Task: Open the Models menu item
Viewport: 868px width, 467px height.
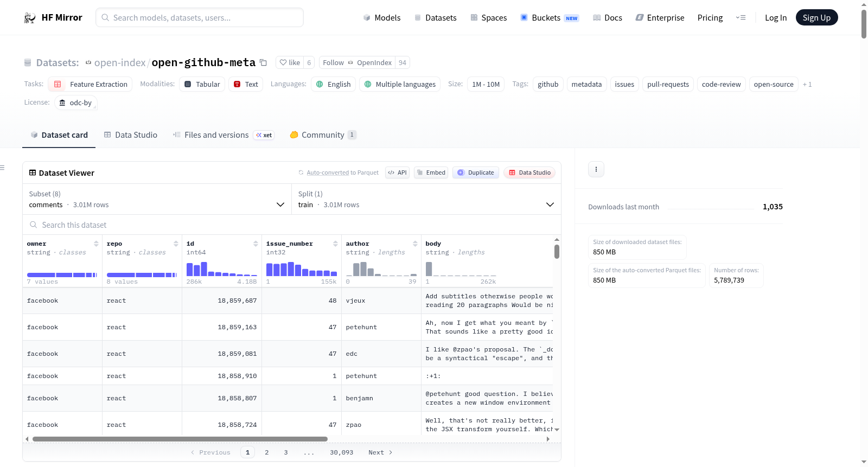Action: pyautogui.click(x=382, y=18)
